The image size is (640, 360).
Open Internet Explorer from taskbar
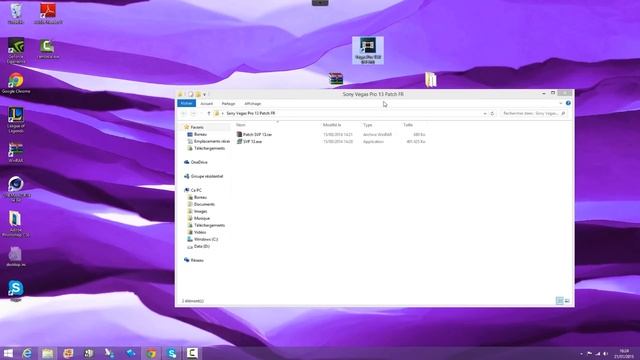tap(27, 353)
